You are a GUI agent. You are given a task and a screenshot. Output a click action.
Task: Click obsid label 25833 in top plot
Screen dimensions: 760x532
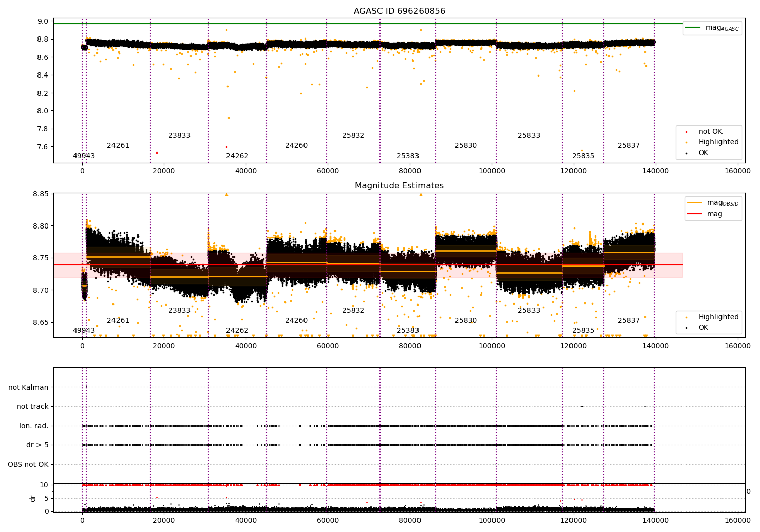pyautogui.click(x=529, y=135)
